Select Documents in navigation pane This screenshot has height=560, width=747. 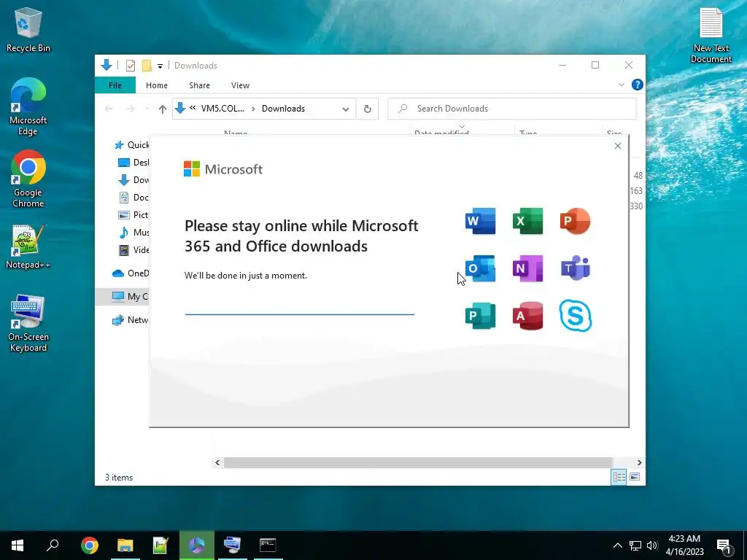pyautogui.click(x=133, y=197)
